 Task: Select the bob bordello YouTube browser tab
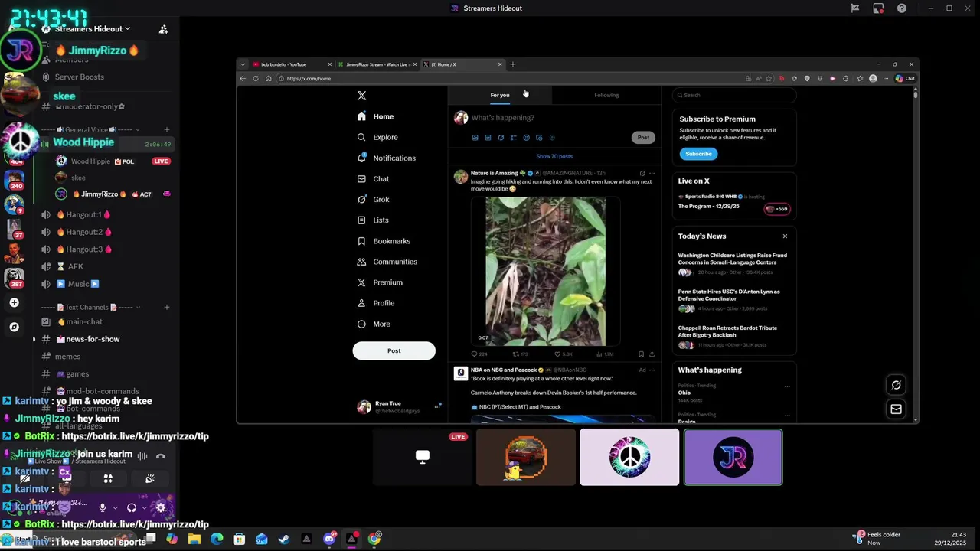point(292,64)
